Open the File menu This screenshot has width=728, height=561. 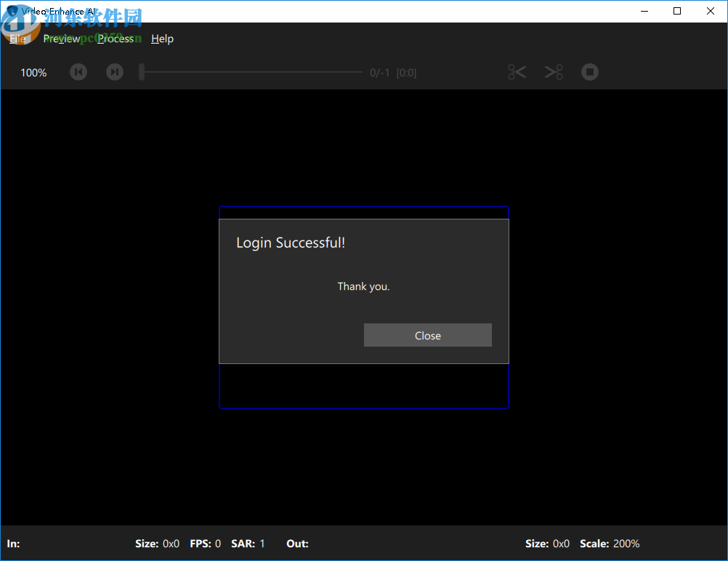(17, 39)
